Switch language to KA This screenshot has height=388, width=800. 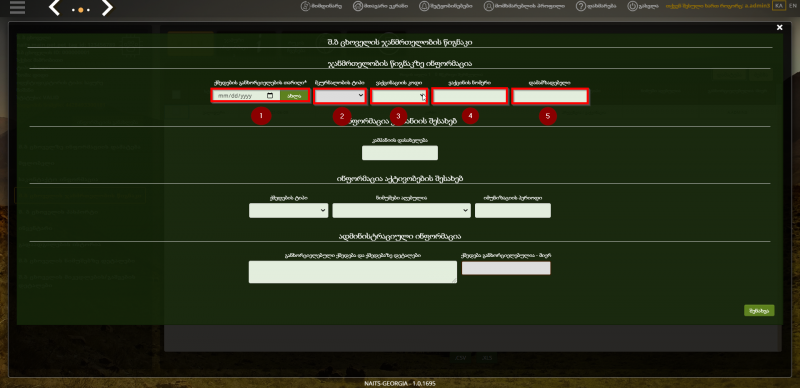(779, 6)
